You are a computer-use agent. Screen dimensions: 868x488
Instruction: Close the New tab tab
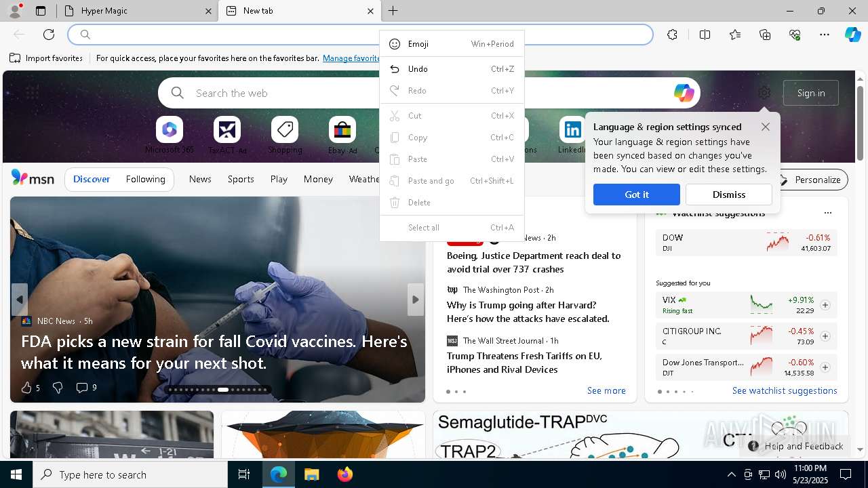click(x=370, y=11)
